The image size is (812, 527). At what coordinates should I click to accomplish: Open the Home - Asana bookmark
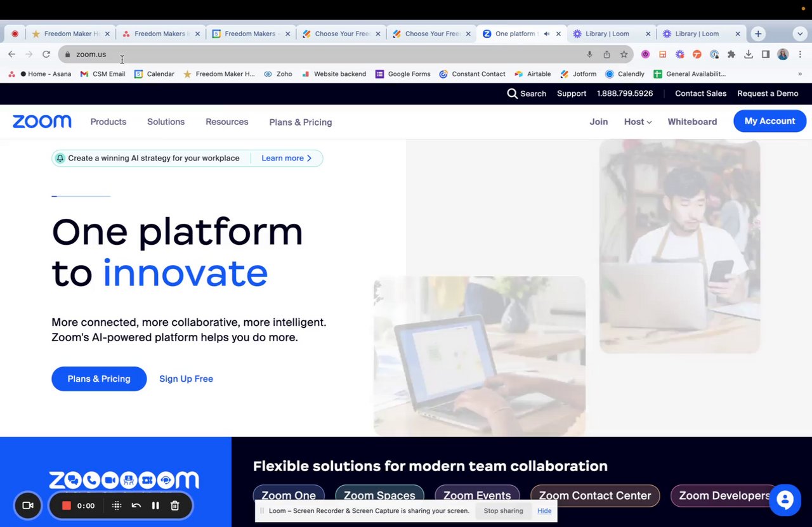[39, 74]
